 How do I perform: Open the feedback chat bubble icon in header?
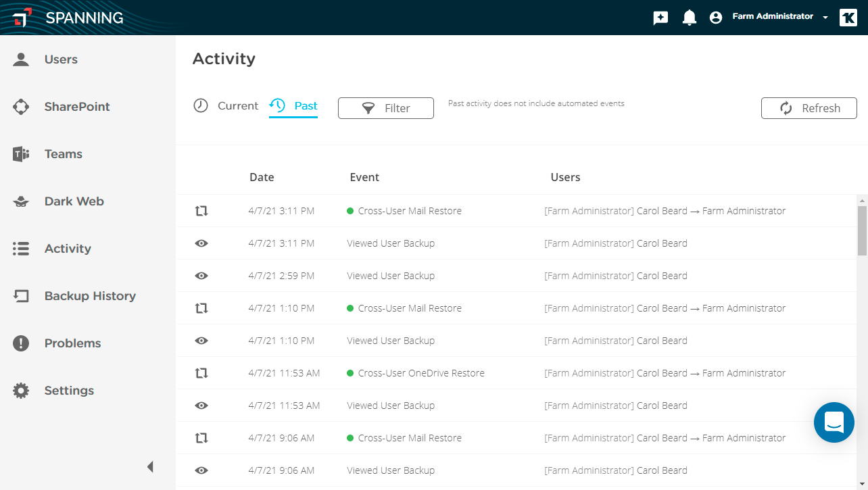pos(660,18)
